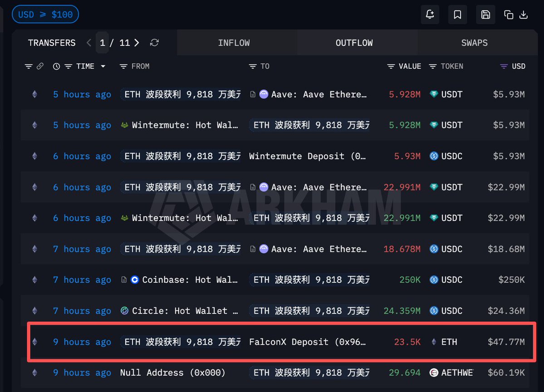544x392 pixels.
Task: Click the link chain filter icon
Action: [40, 66]
